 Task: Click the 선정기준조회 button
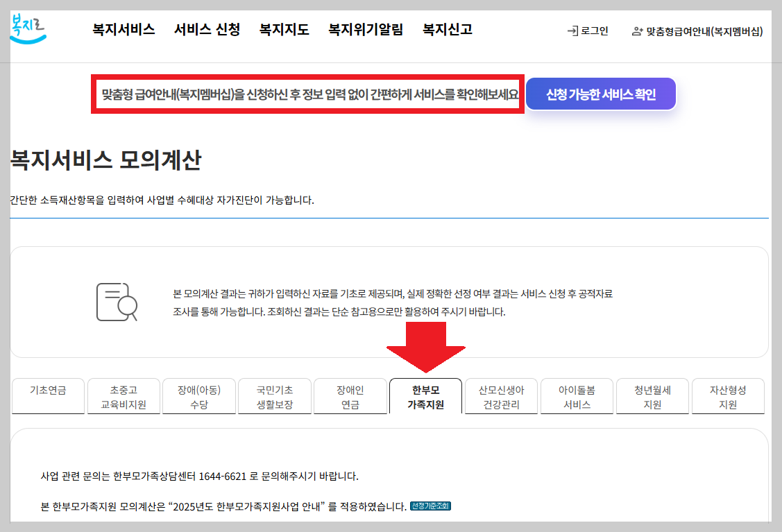[430, 506]
